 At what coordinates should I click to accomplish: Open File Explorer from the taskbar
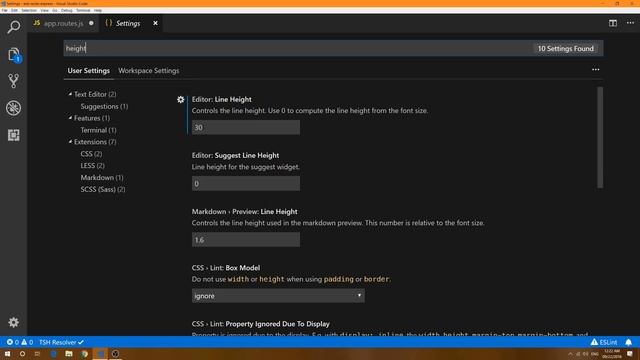click(69, 353)
